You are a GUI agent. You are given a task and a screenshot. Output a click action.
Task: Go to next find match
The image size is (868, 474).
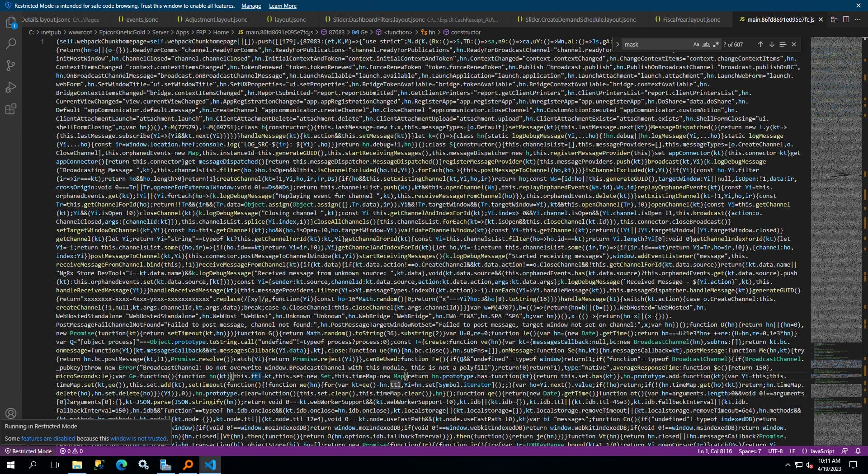(x=772, y=44)
